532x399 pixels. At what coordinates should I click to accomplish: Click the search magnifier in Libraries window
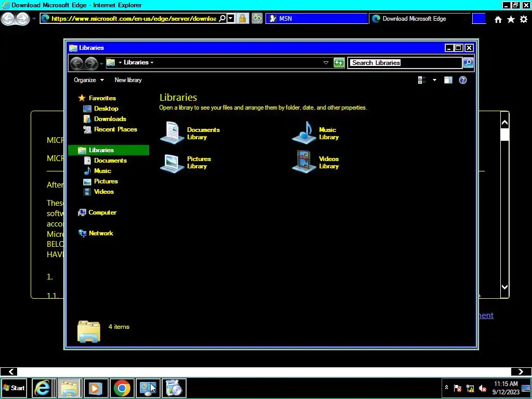pyautogui.click(x=468, y=62)
